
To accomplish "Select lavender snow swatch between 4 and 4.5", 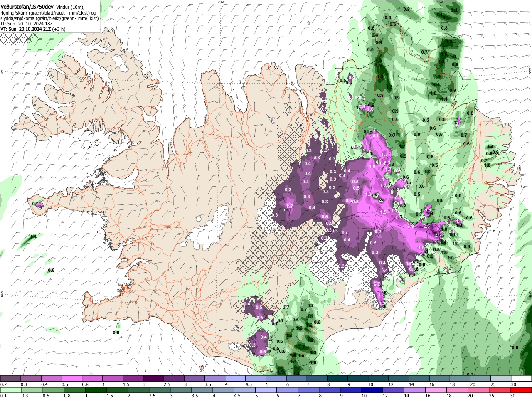I will [x=235, y=379].
